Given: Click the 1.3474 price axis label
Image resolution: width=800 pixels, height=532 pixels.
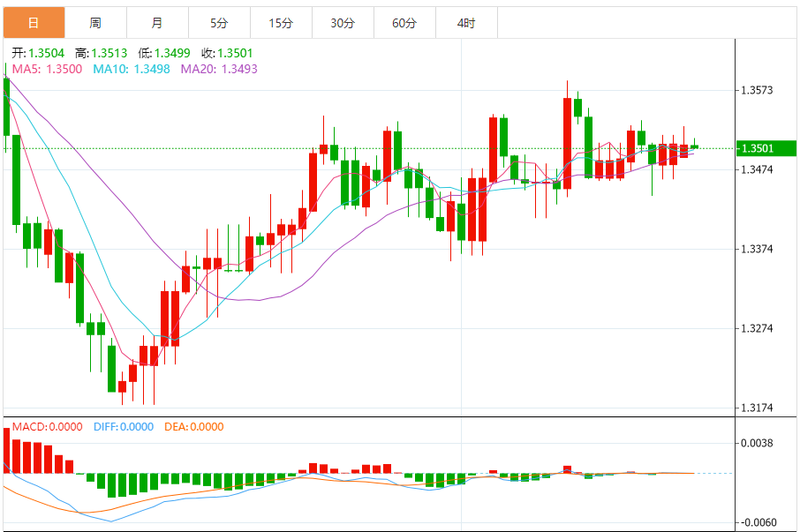Looking at the screenshot, I should point(757,169).
